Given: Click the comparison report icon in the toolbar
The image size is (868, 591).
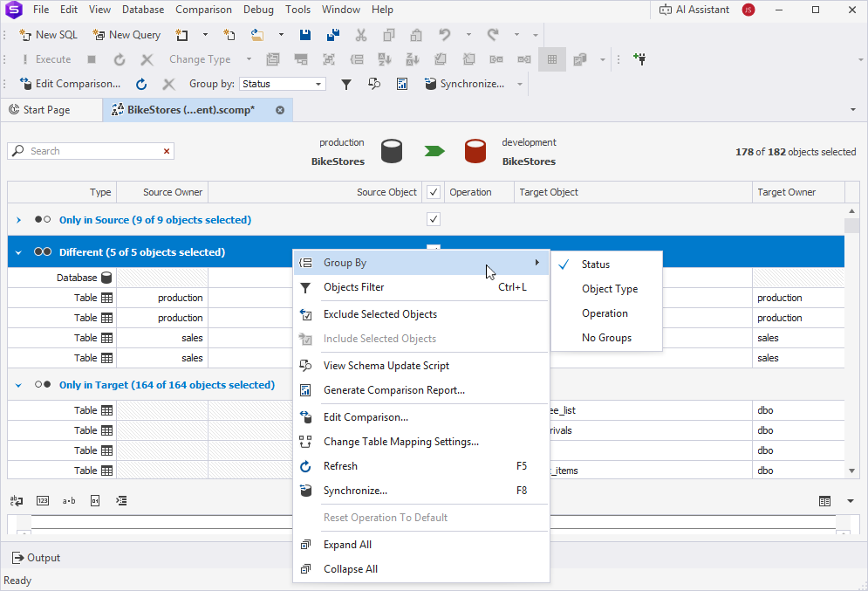Looking at the screenshot, I should coord(402,84).
